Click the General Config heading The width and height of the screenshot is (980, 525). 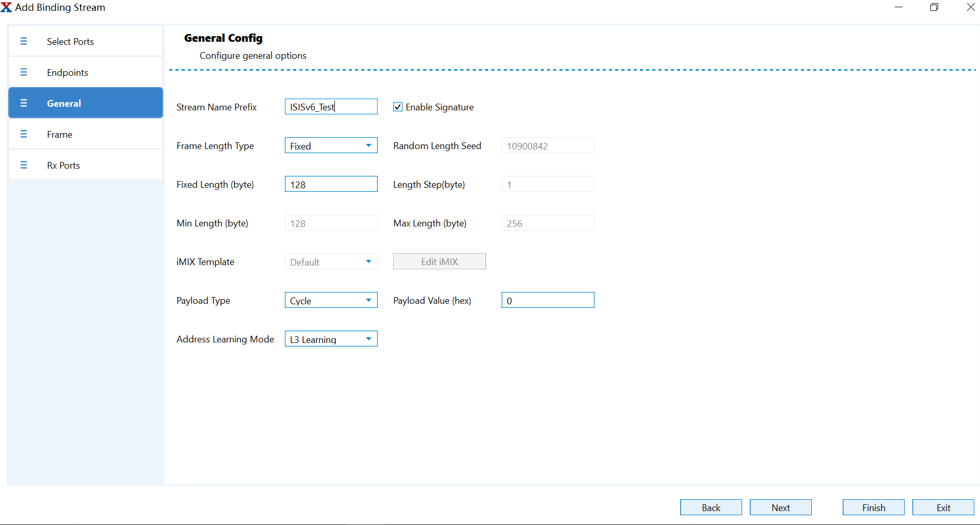223,38
